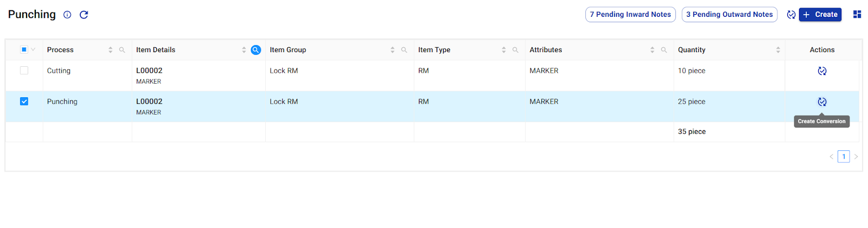Refresh the Punching page via reload icon
This screenshot has height=228, width=868.
pos(84,15)
